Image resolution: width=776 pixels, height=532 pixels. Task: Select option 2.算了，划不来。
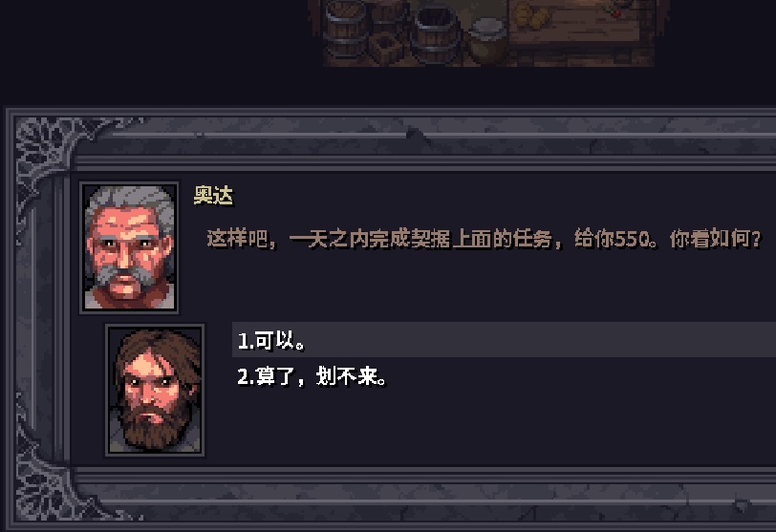(312, 376)
